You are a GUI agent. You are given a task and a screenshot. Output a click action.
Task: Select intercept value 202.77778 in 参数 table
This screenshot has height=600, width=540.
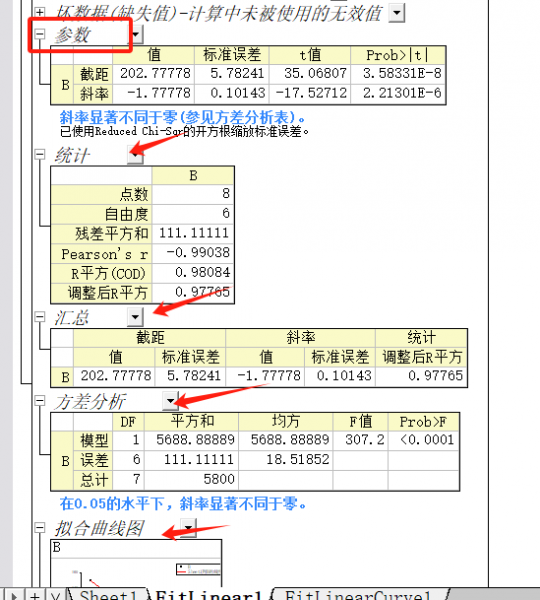click(x=154, y=73)
